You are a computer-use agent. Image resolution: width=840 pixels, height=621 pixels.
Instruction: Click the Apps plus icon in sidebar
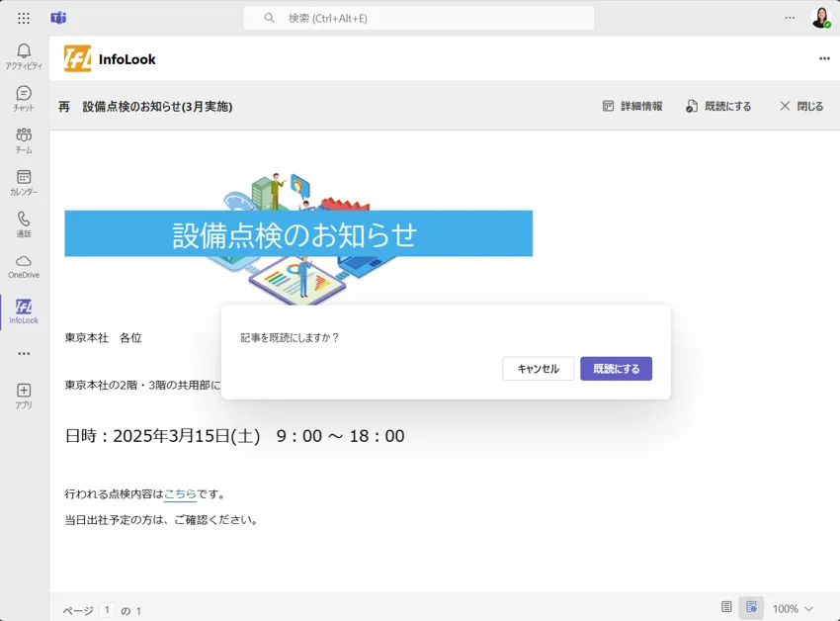click(x=24, y=396)
